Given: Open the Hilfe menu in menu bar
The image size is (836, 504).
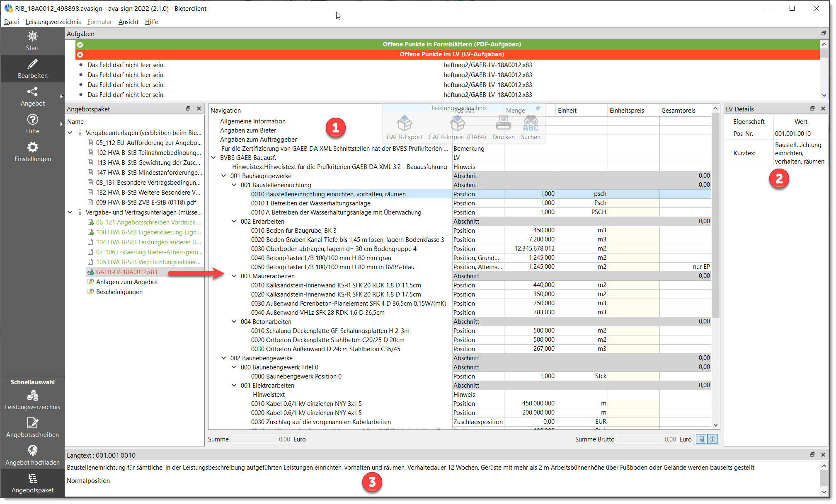Looking at the screenshot, I should [x=152, y=22].
